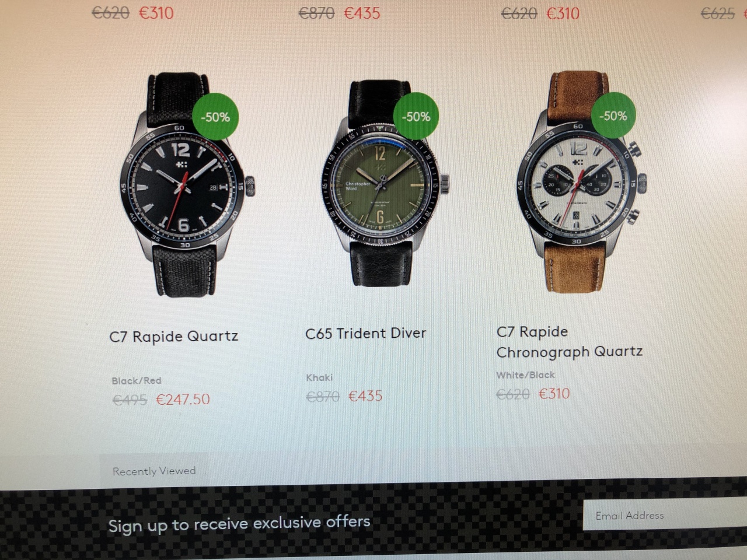The height and width of the screenshot is (560, 747).
Task: Click the -50% badge on C7 Rapide Quartz
Action: 215,117
